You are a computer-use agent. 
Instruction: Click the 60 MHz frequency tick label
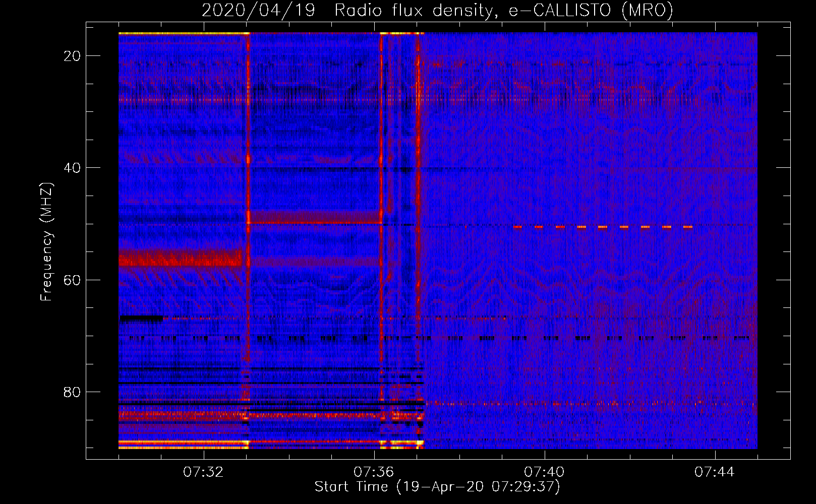(72, 280)
